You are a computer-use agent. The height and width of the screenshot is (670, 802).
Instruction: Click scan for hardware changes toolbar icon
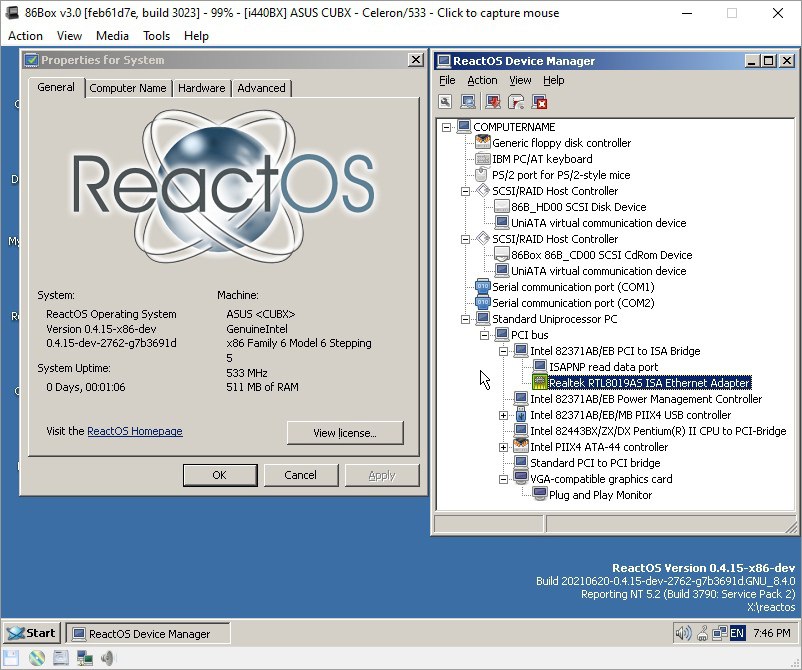coord(468,102)
